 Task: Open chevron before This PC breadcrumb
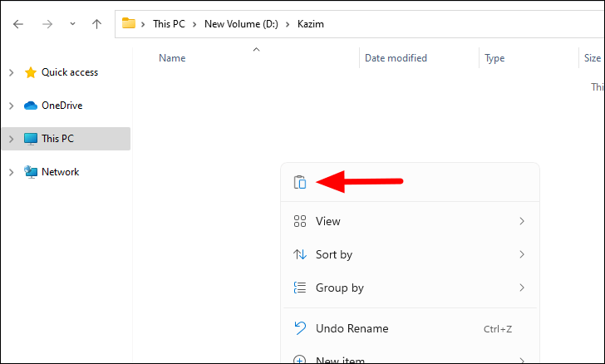[x=143, y=24]
